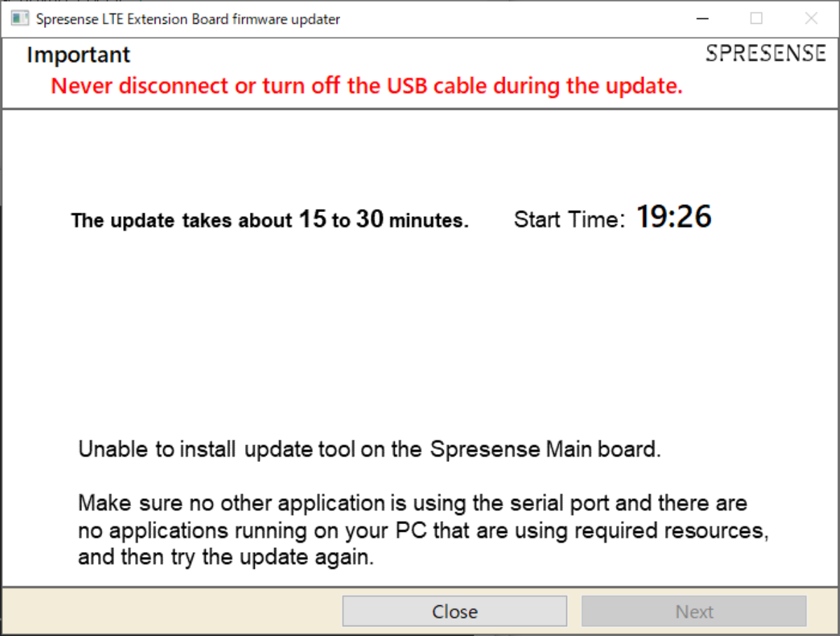Click the app icon in the title bar
Screen dimensions: 840x636
coord(20,19)
